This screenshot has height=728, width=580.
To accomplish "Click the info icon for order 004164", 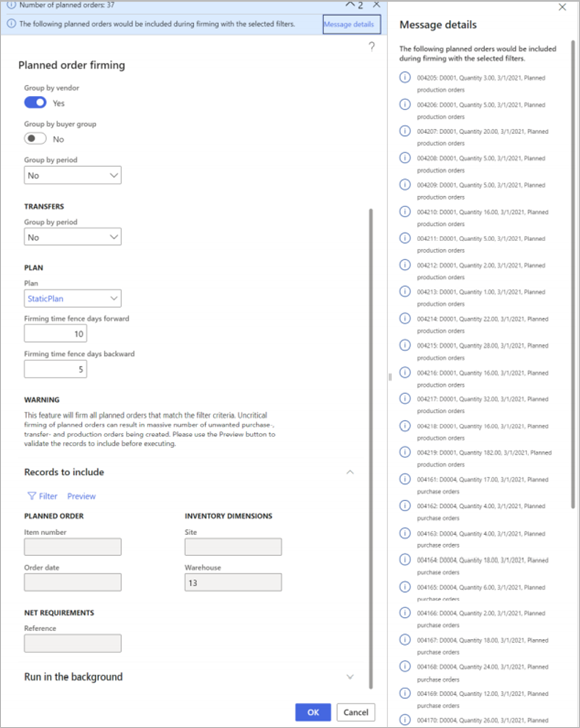I will coord(405,559).
